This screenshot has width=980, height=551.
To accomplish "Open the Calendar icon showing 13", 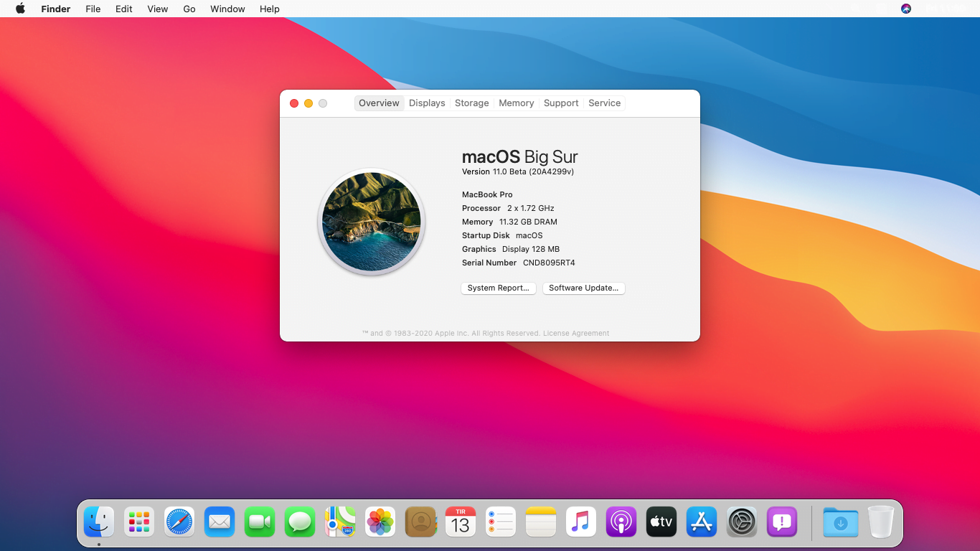I will (461, 522).
